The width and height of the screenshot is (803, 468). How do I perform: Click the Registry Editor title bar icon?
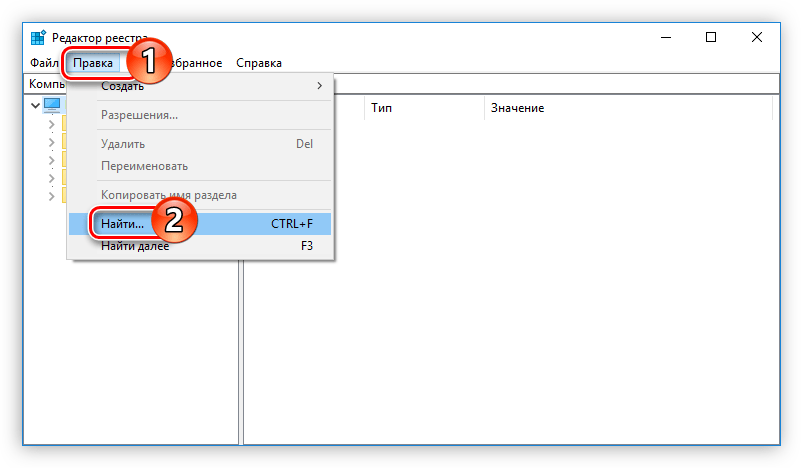(x=37, y=38)
